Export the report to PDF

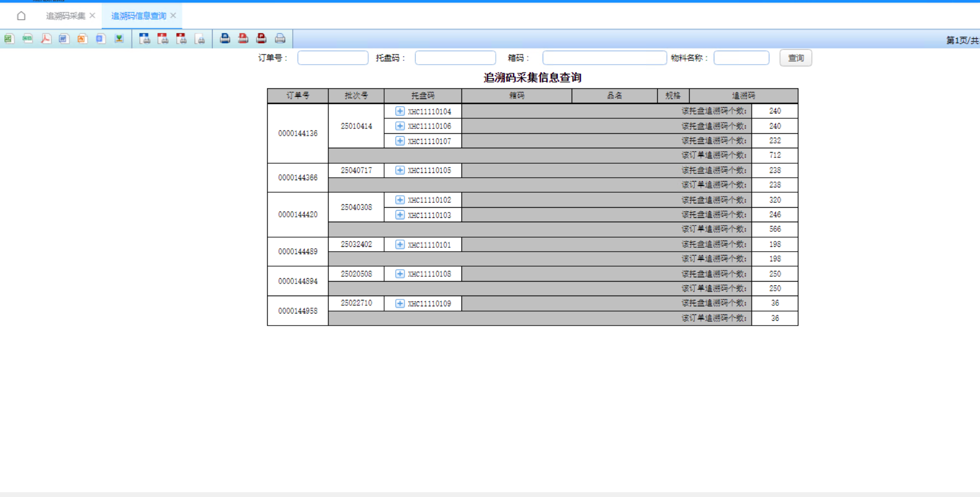[x=45, y=39]
